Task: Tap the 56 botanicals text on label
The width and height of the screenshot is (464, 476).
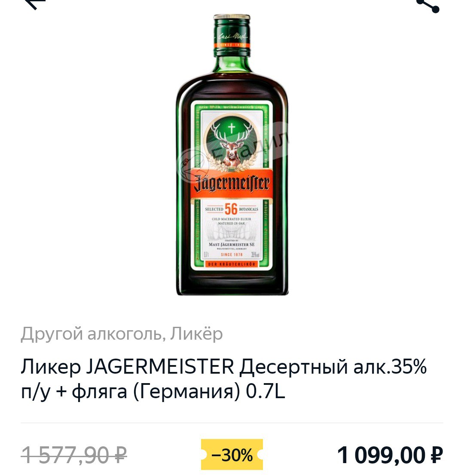Action: tap(232, 209)
